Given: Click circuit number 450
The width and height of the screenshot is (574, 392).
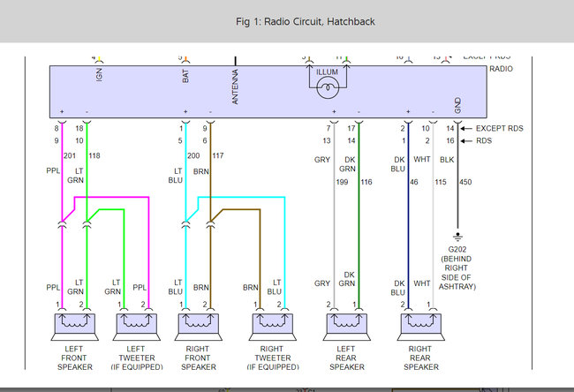Looking at the screenshot, I should [x=465, y=182].
